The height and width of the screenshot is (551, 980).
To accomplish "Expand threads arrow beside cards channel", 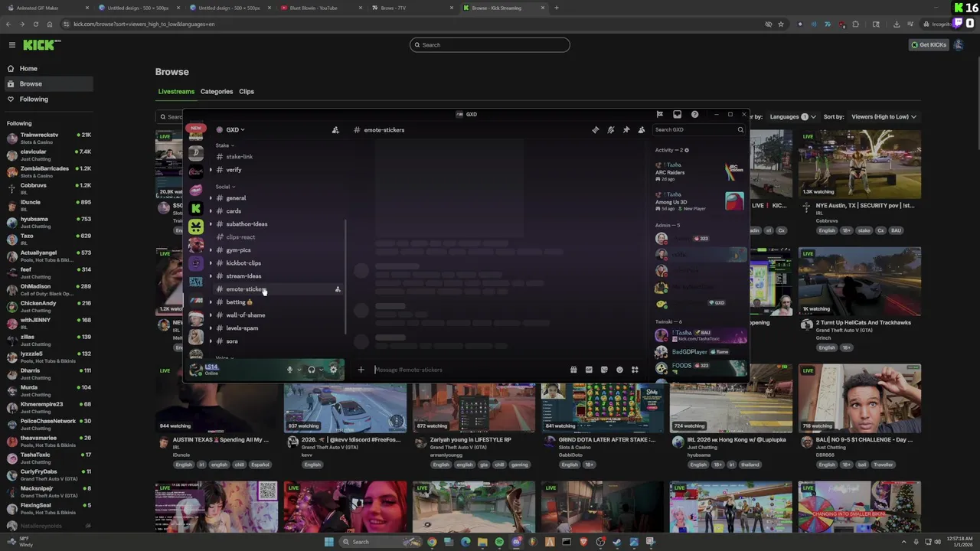I will pyautogui.click(x=211, y=211).
